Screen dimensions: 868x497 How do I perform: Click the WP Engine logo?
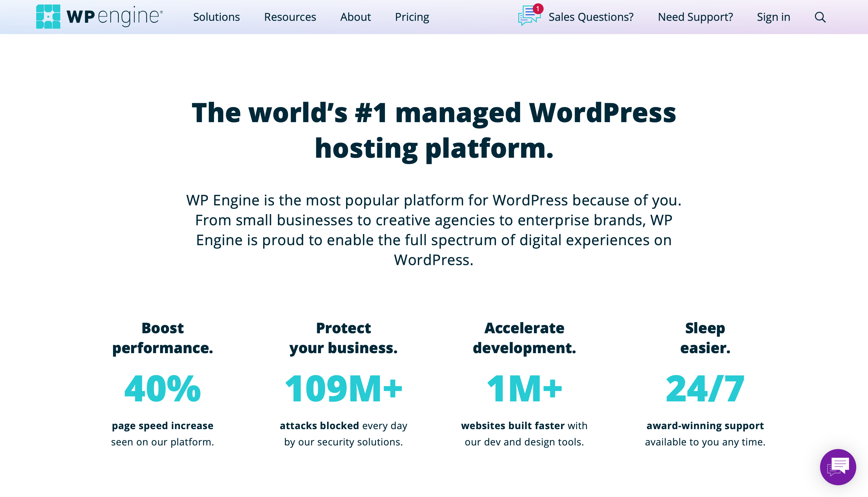coord(99,16)
